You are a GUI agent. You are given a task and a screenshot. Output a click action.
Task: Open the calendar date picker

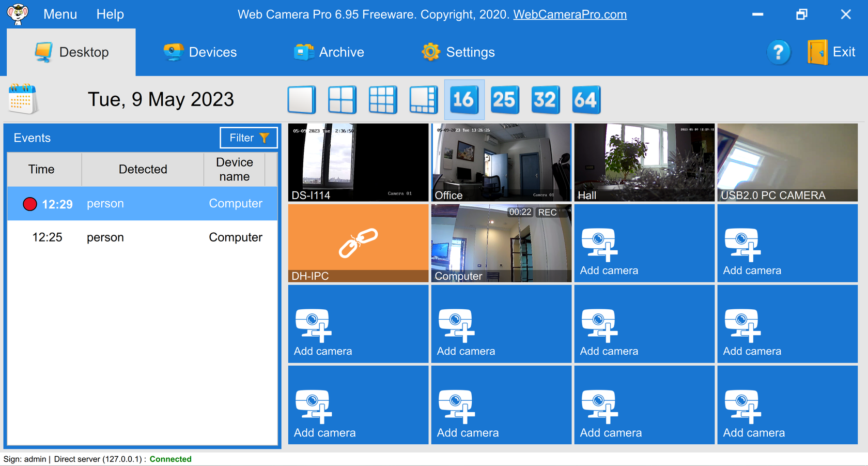23,98
